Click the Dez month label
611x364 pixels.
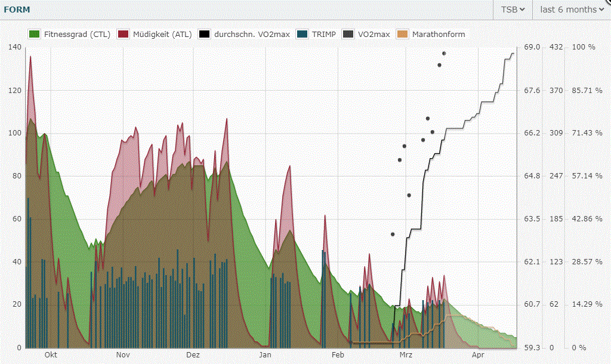[193, 354]
